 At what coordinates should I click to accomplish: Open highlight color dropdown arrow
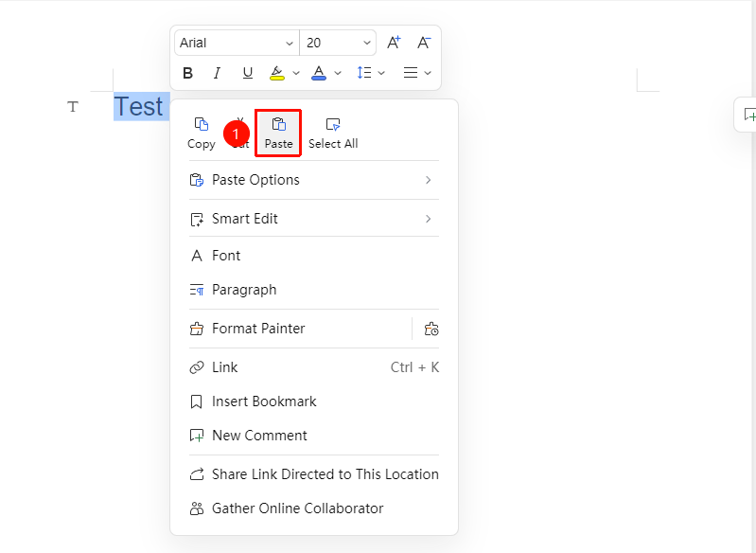pos(296,73)
